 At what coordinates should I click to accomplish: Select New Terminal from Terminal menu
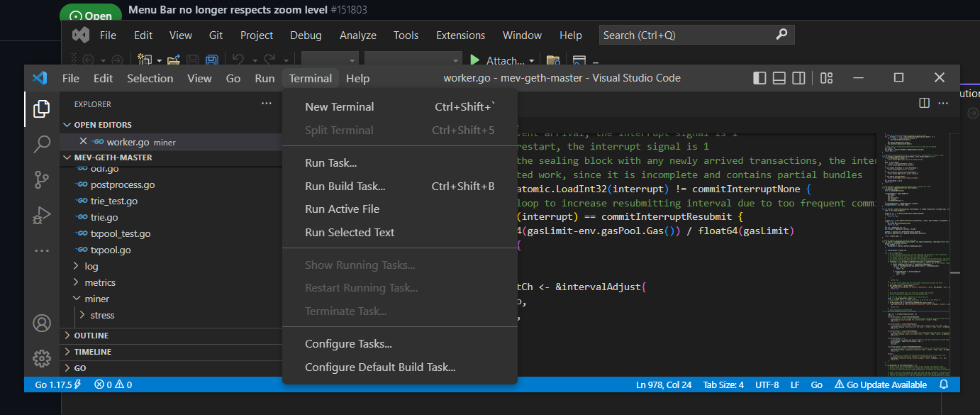[400, 107]
